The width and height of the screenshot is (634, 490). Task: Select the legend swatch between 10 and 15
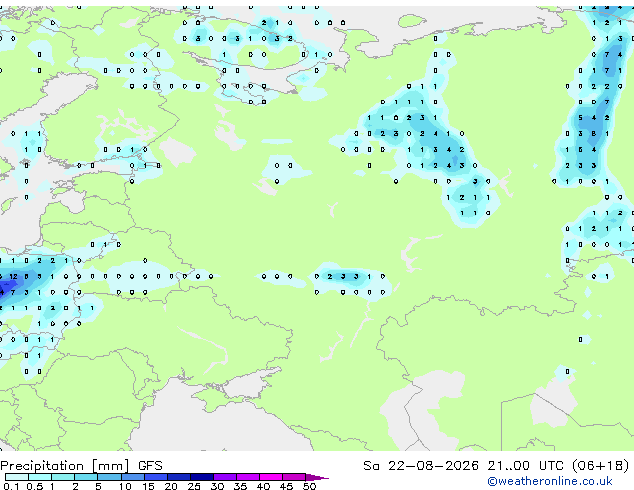132,477
